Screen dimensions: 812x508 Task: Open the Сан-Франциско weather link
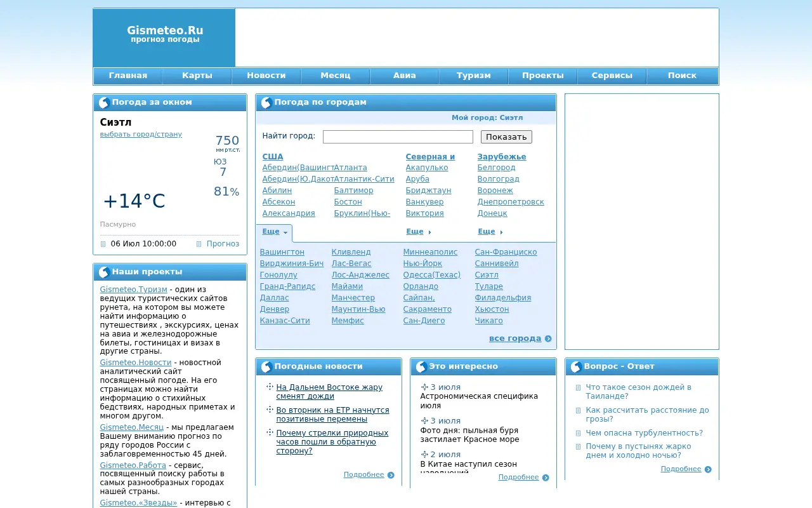tap(506, 252)
